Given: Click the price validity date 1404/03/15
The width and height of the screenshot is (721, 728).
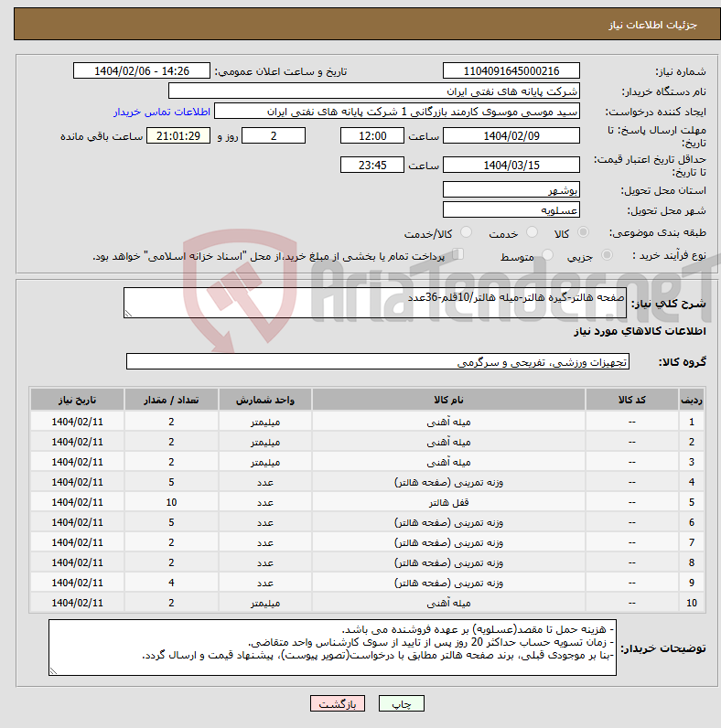Looking at the screenshot, I should click(511, 166).
